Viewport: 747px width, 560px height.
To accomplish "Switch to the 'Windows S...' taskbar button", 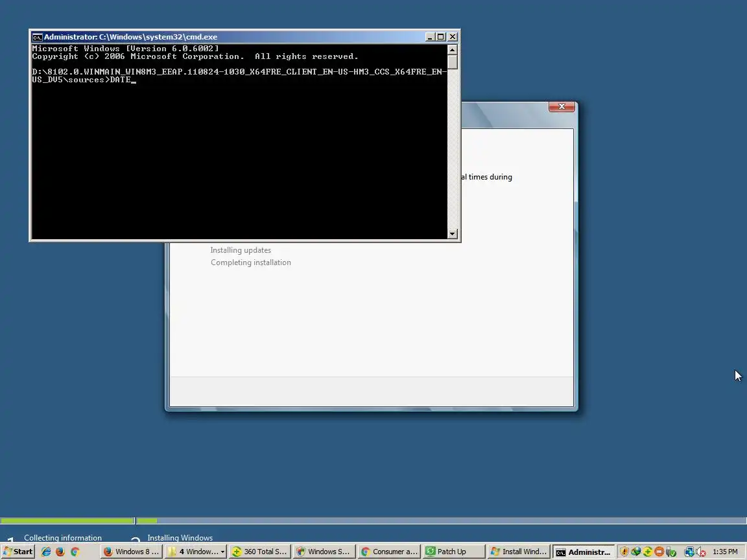I will 324,552.
